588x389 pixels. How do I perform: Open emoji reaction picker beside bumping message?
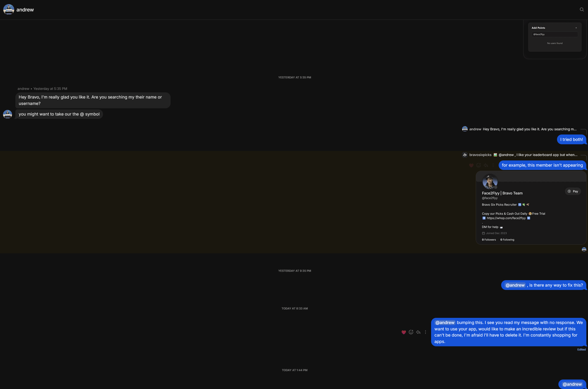tap(411, 332)
